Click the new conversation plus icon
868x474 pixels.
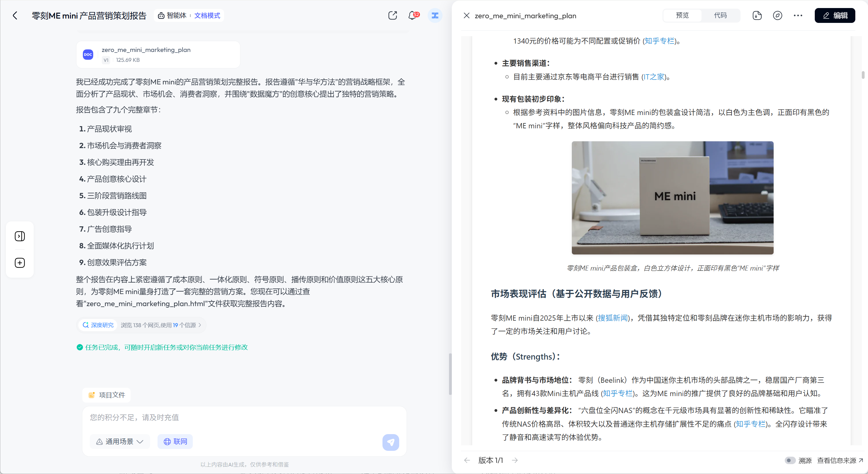click(x=20, y=263)
